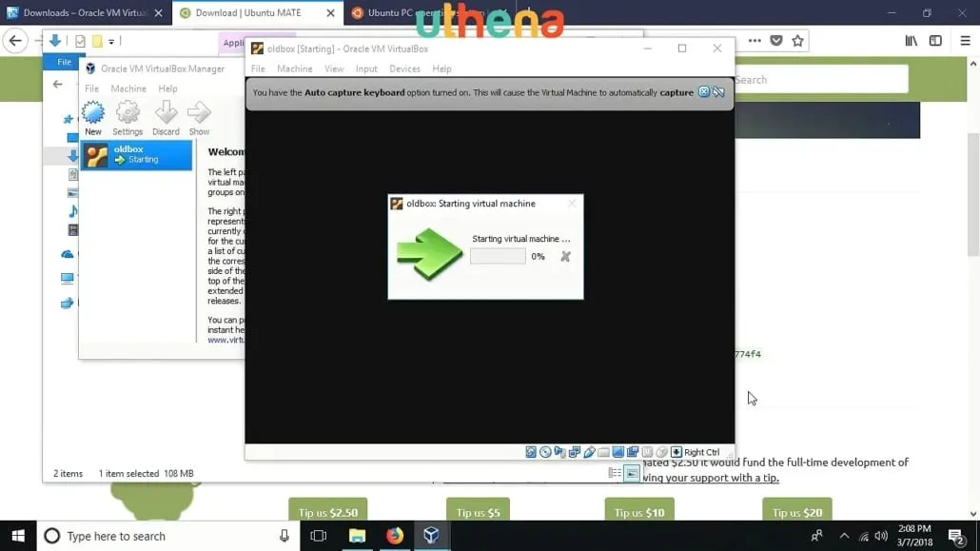Click audio indicator in VM status bar

559,452
